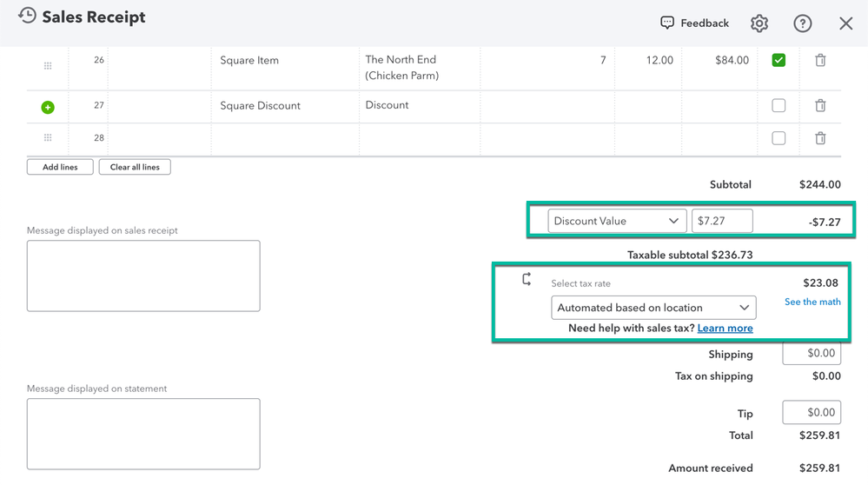Open the Learn more sales tax link
The height and width of the screenshot is (485, 868).
coord(725,329)
